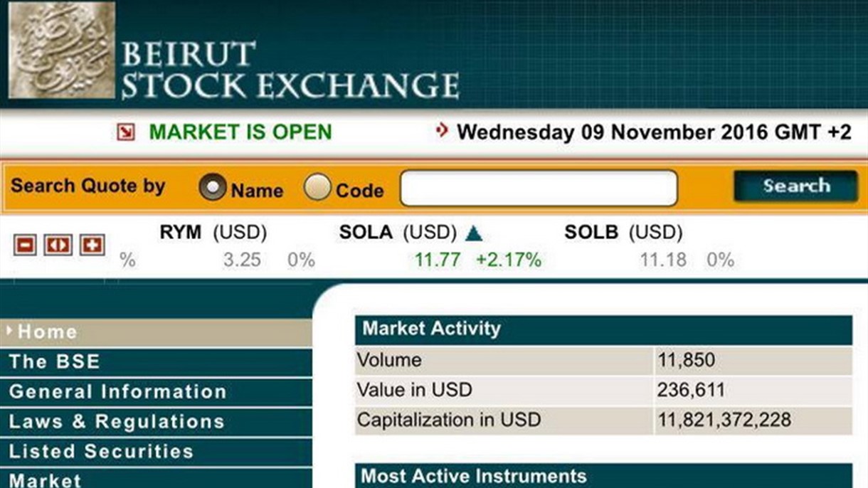Open the Home menu item

(x=46, y=331)
